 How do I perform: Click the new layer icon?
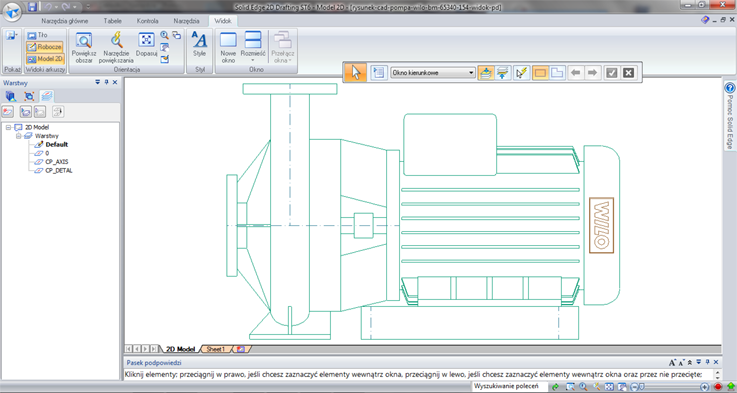pyautogui.click(x=8, y=112)
